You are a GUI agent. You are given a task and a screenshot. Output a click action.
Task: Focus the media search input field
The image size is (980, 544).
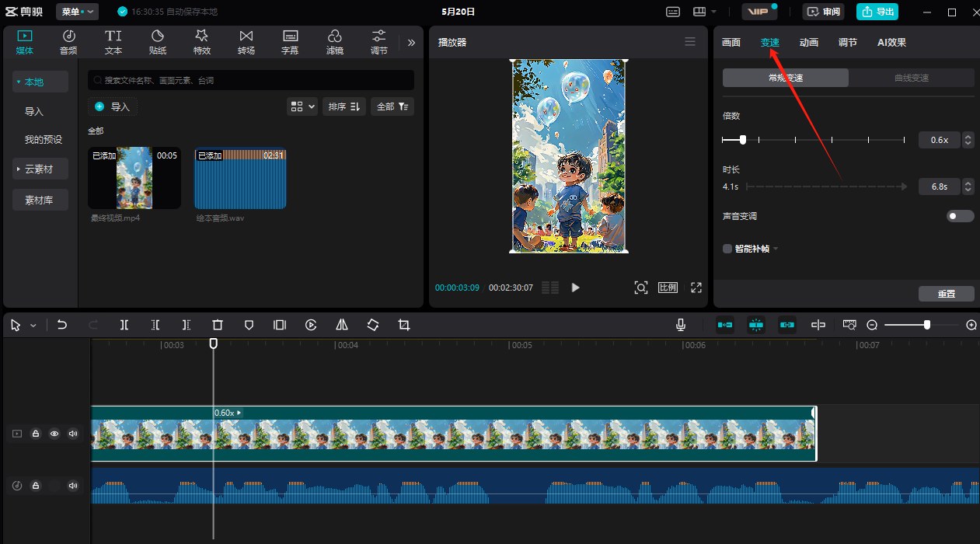pos(251,80)
